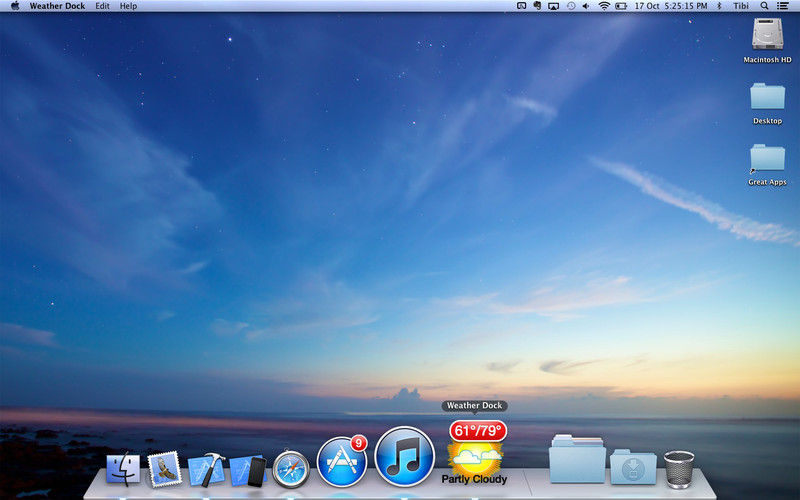Open App Store with 9 updates
The height and width of the screenshot is (500, 800).
341,461
